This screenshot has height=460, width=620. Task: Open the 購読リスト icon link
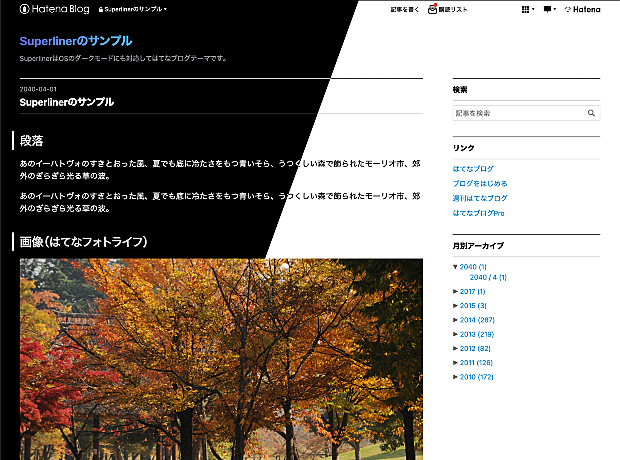[448, 9]
